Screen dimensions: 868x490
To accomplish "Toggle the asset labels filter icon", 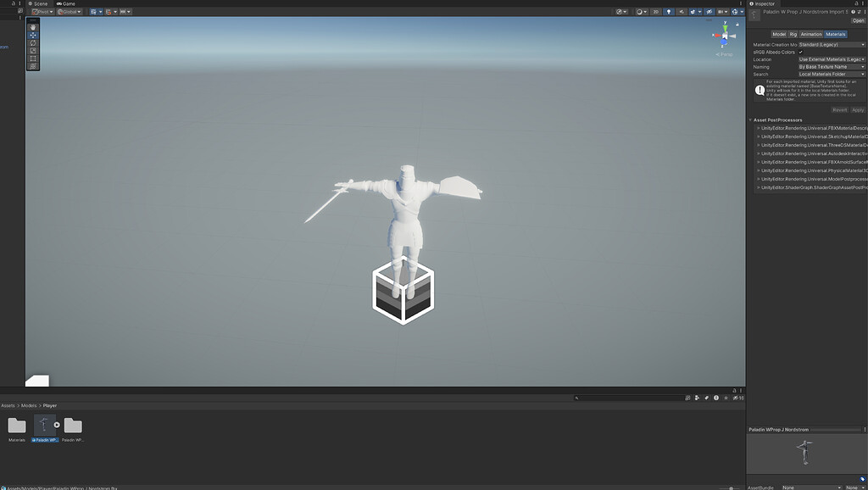I will (x=707, y=397).
